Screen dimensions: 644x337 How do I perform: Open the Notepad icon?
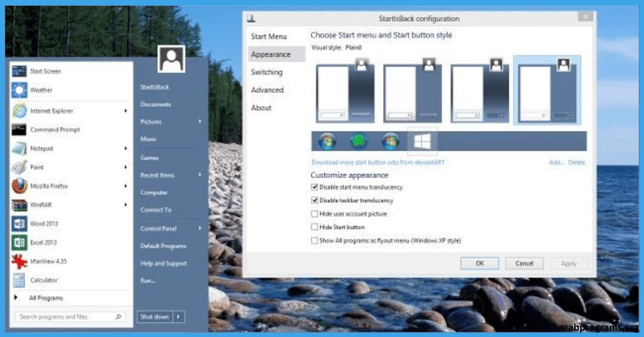(x=19, y=148)
